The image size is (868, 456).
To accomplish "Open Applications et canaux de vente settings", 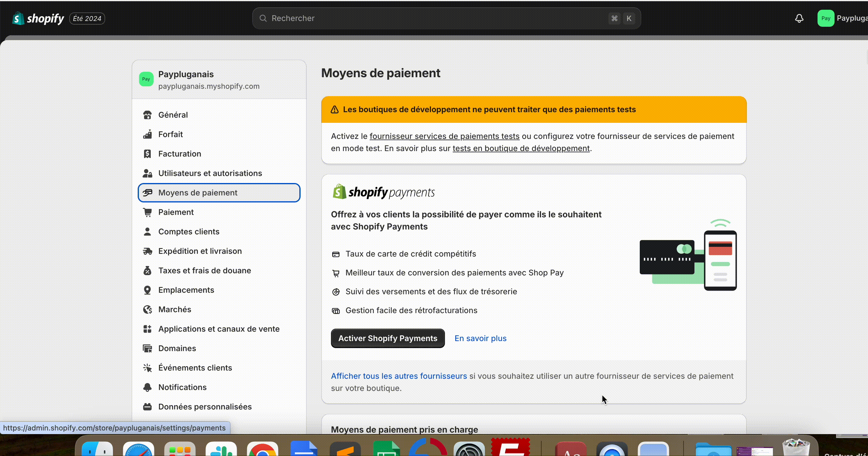I will pos(219,329).
